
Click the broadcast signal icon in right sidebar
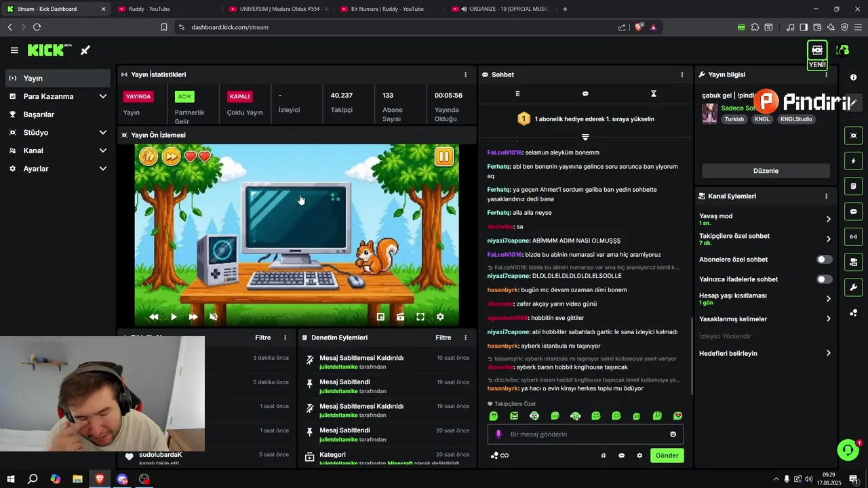pyautogui.click(x=853, y=237)
